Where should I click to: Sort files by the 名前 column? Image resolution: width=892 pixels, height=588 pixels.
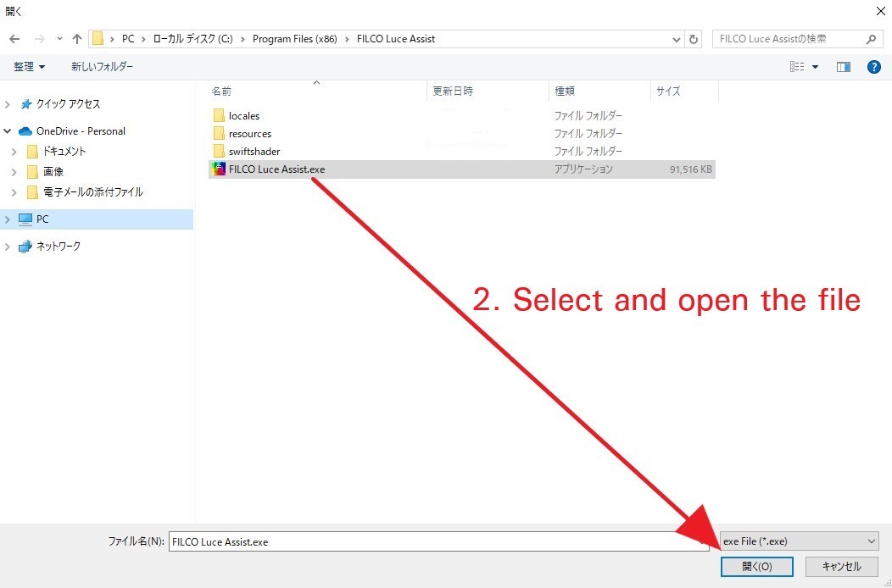click(221, 91)
